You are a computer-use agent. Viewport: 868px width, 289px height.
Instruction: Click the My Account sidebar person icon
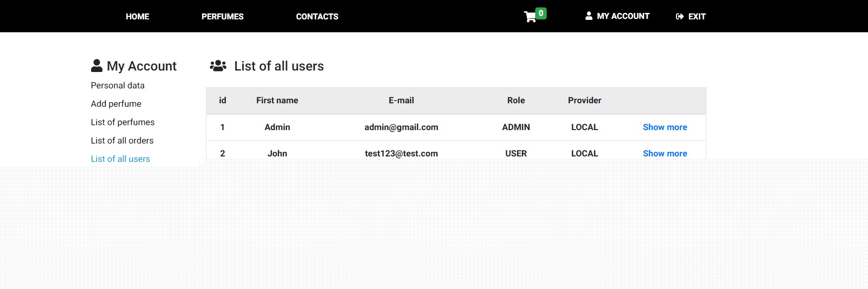point(96,66)
